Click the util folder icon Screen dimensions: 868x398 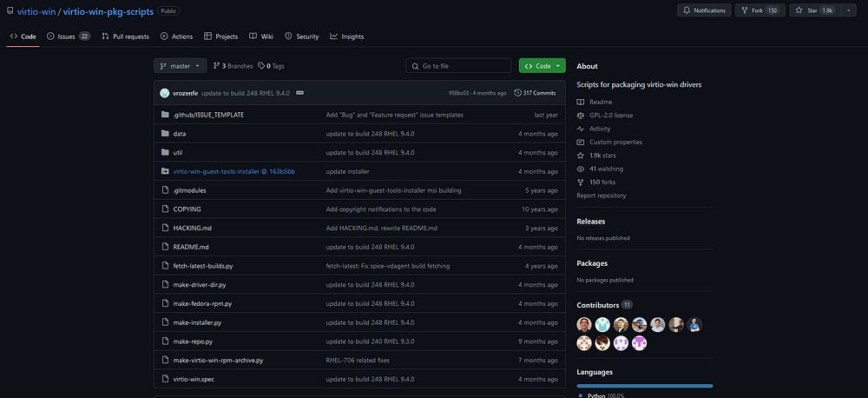point(164,152)
